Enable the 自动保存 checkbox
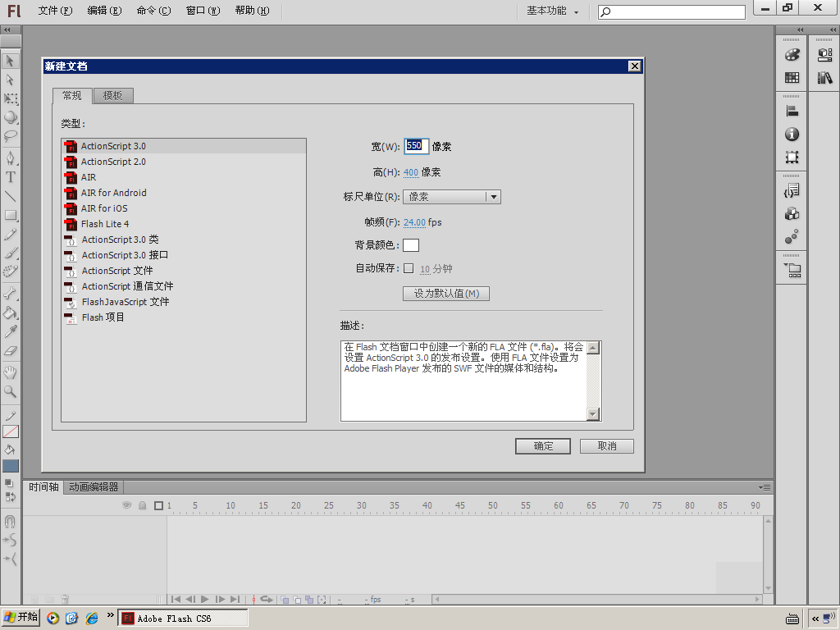 click(409, 268)
